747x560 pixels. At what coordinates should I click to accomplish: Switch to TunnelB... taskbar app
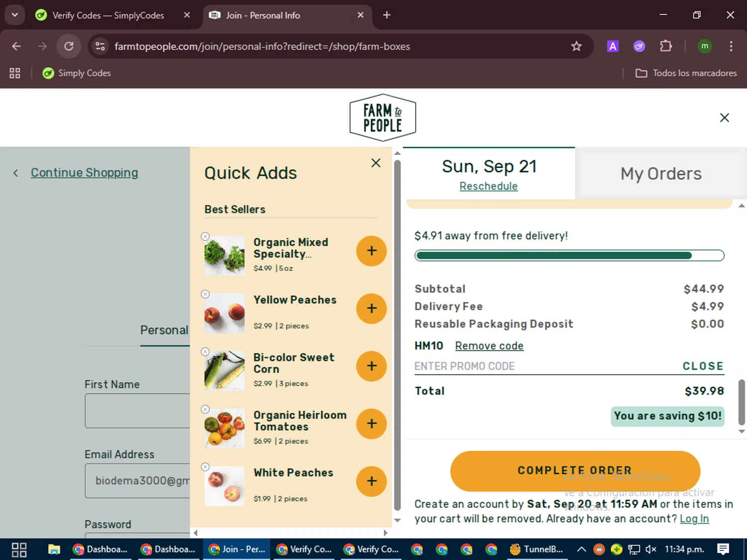click(x=537, y=550)
